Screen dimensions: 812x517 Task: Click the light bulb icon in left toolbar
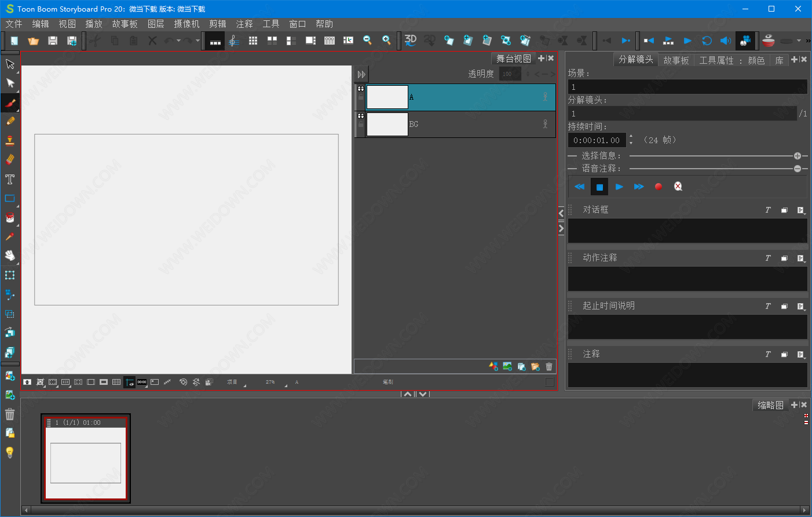10,453
